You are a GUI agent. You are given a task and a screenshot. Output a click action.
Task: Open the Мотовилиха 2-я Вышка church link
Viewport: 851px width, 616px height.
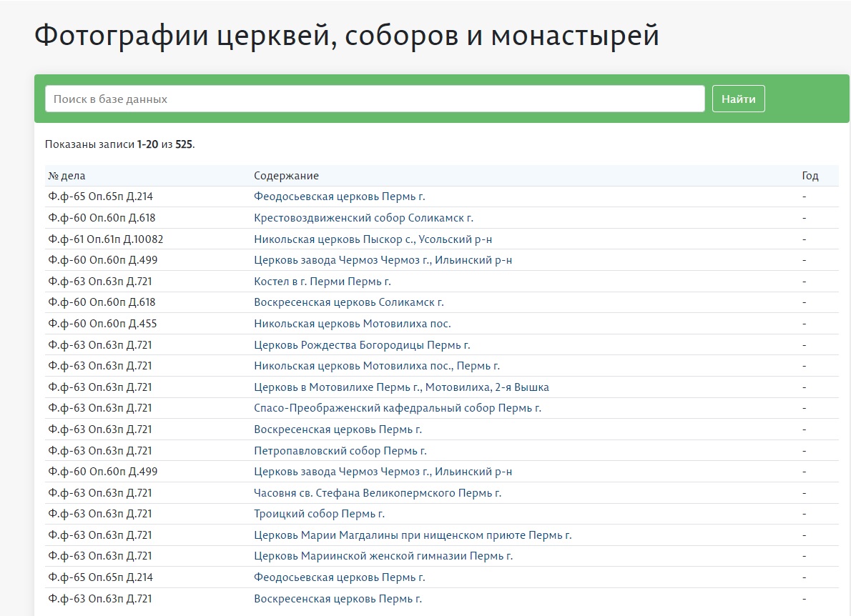pos(401,387)
